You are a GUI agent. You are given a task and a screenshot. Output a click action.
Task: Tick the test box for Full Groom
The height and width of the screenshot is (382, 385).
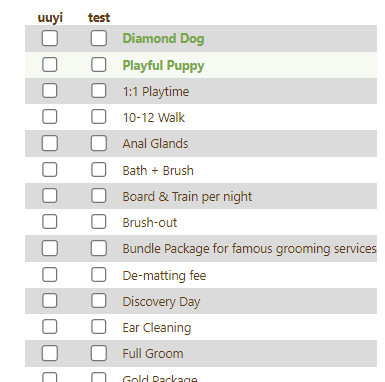[x=99, y=353]
